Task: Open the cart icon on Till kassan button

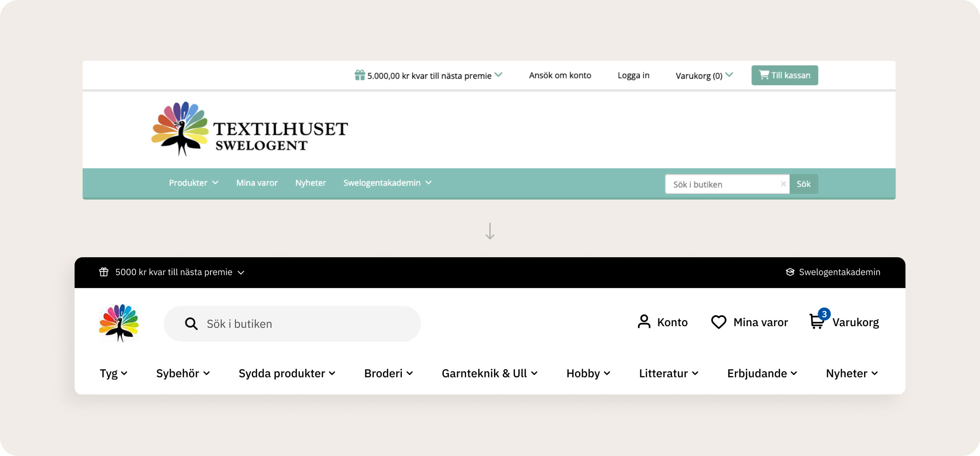Action: pyautogui.click(x=764, y=75)
